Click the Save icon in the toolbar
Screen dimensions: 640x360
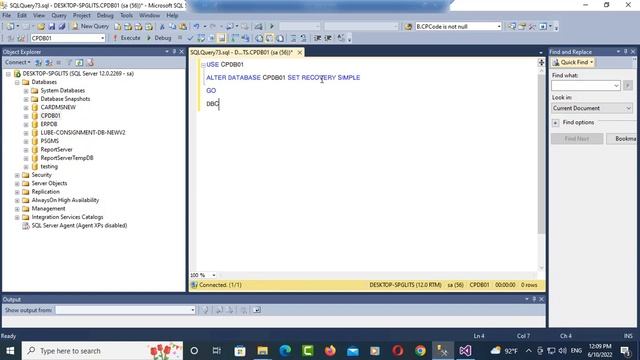tap(51, 27)
